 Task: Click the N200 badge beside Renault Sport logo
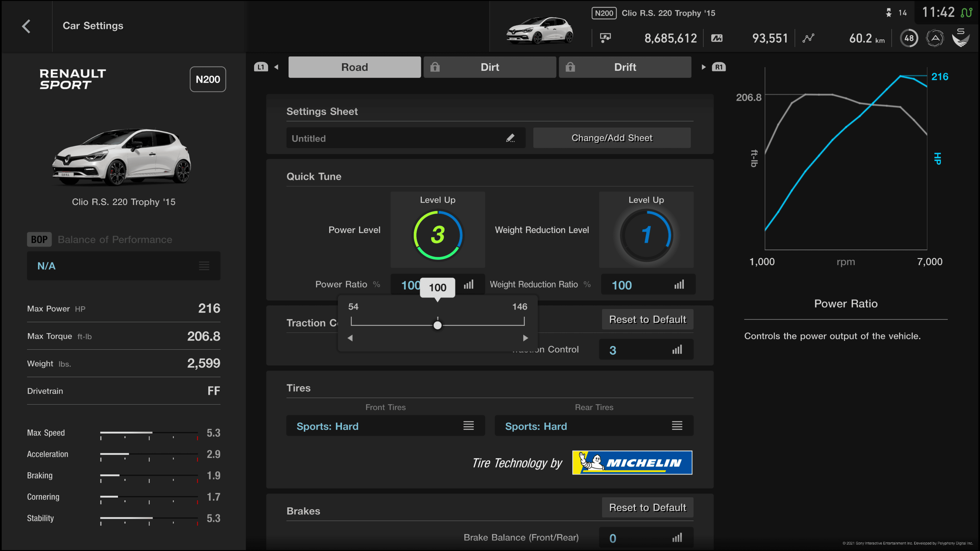[x=208, y=79]
